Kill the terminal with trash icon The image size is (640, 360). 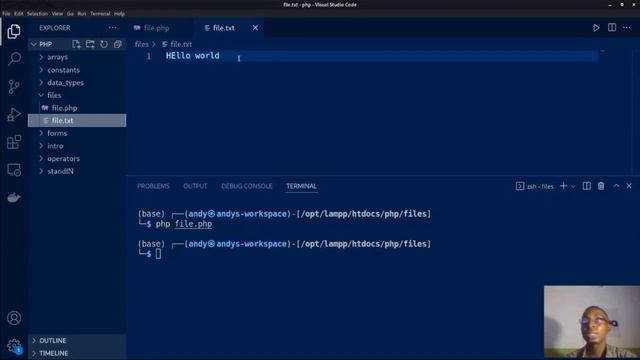(601, 186)
